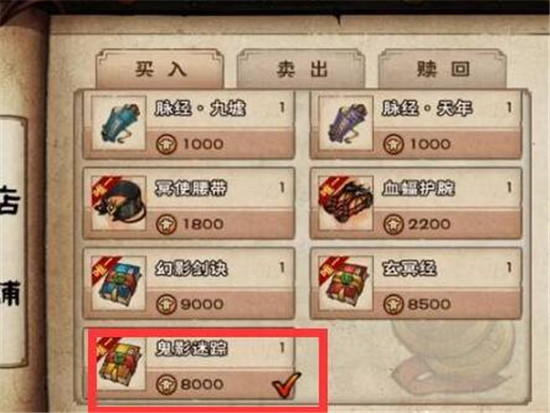
Task: Select the 血蝠护腕 bracer icon
Action: 346,203
